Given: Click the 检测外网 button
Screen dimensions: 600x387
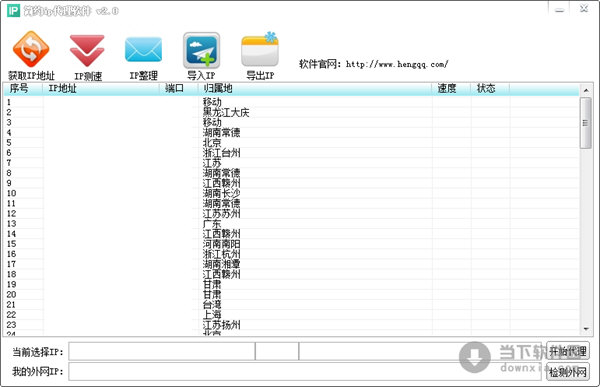Looking at the screenshot, I should [568, 372].
